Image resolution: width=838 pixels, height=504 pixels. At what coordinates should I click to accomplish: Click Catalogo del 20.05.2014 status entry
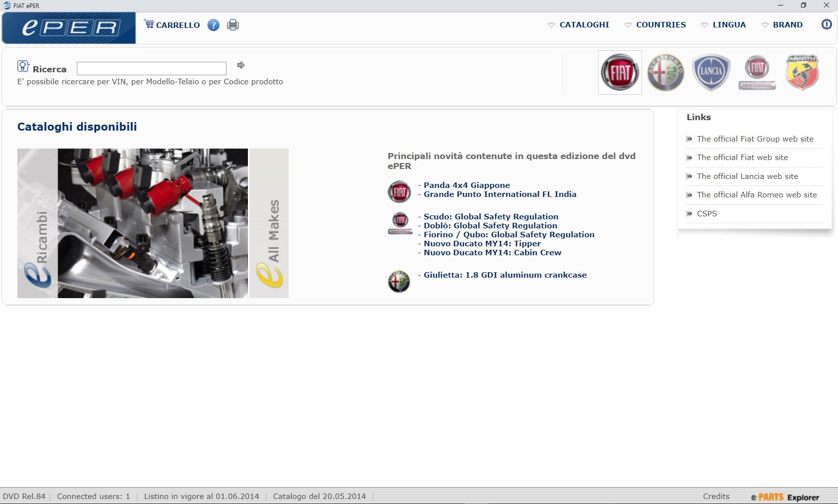pyautogui.click(x=319, y=497)
